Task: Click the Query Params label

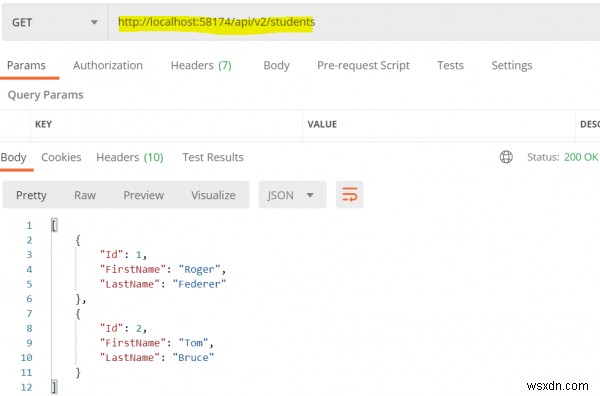Action: click(x=46, y=95)
